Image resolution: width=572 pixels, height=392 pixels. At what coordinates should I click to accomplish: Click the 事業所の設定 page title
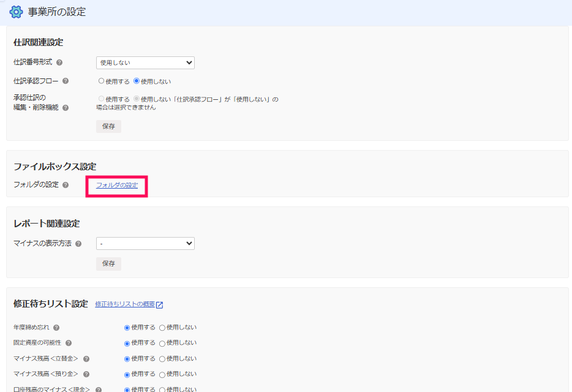coord(57,12)
